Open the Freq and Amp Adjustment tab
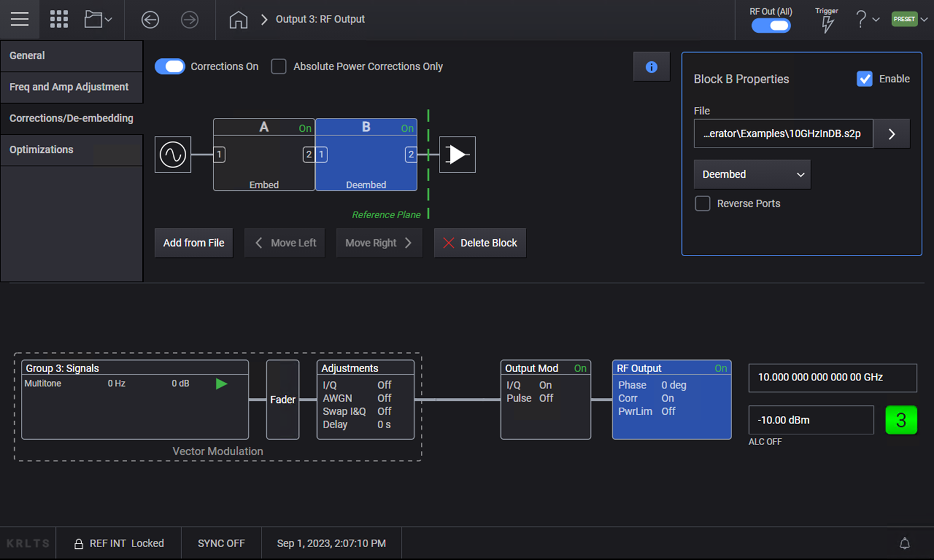 click(68, 87)
